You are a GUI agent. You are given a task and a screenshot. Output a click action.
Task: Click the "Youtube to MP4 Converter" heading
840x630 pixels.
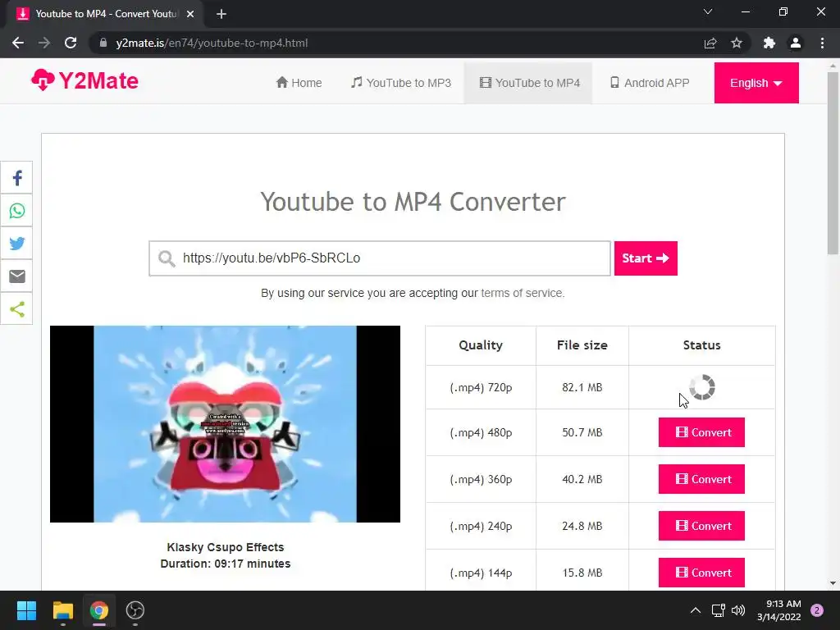[x=413, y=202]
